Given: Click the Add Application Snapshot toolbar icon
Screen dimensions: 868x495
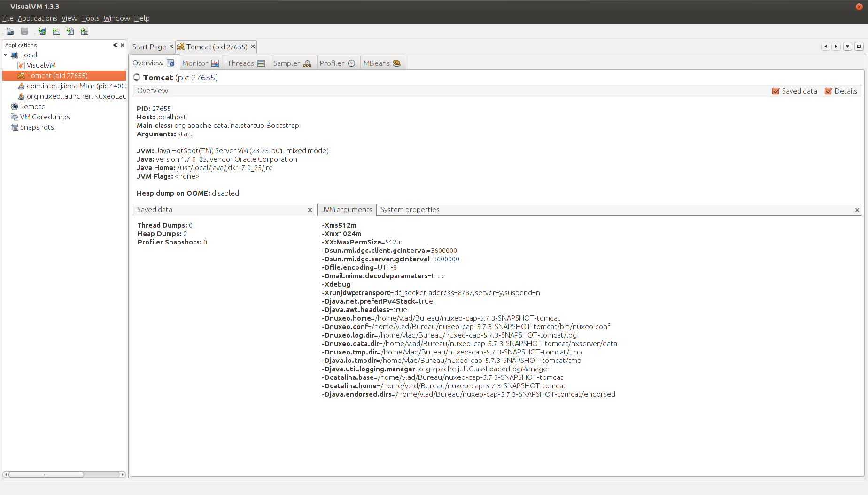Looking at the screenshot, I should [85, 31].
